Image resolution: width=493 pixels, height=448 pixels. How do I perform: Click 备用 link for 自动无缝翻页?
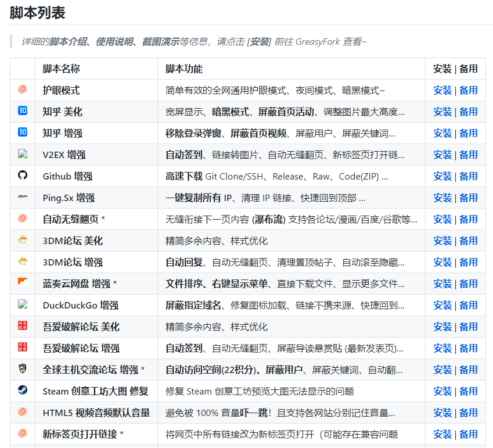469,219
